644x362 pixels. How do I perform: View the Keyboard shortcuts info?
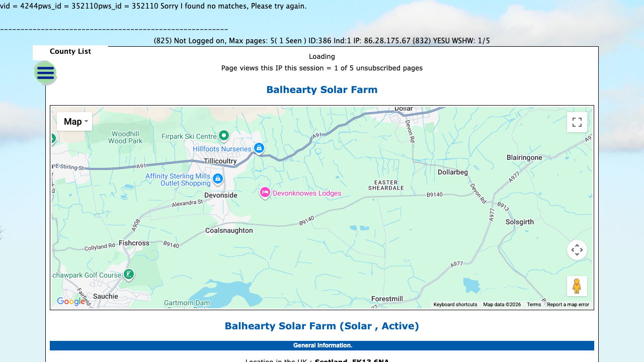(x=455, y=304)
